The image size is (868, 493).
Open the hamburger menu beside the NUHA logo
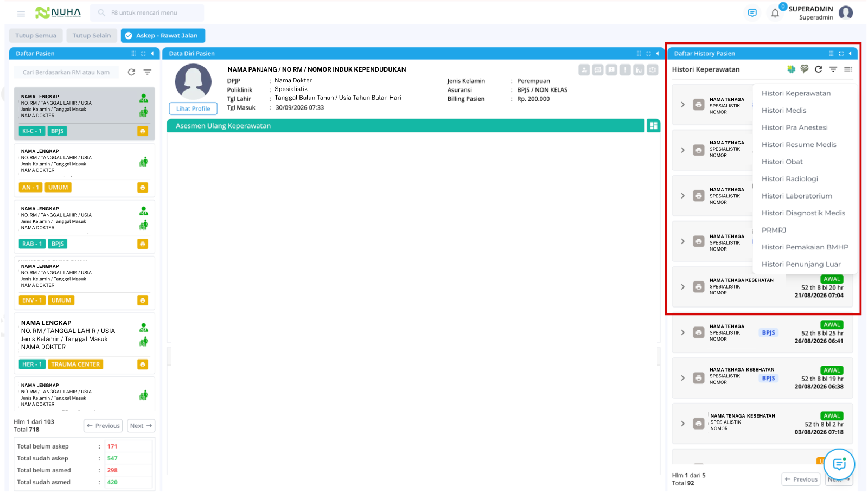(21, 14)
